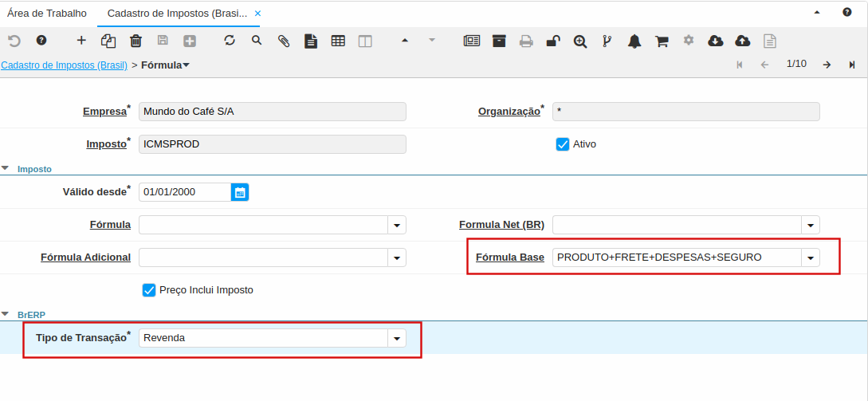Click the Save and New icon

[x=190, y=41]
